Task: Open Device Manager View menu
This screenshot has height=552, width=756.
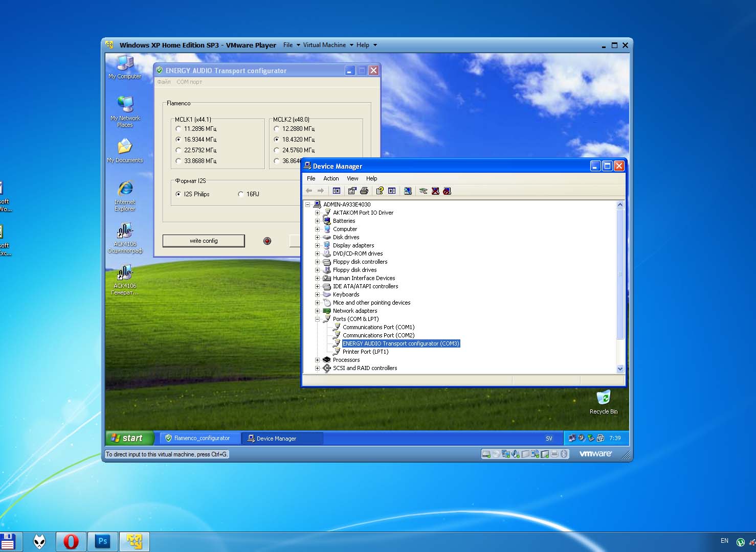Action: 352,178
